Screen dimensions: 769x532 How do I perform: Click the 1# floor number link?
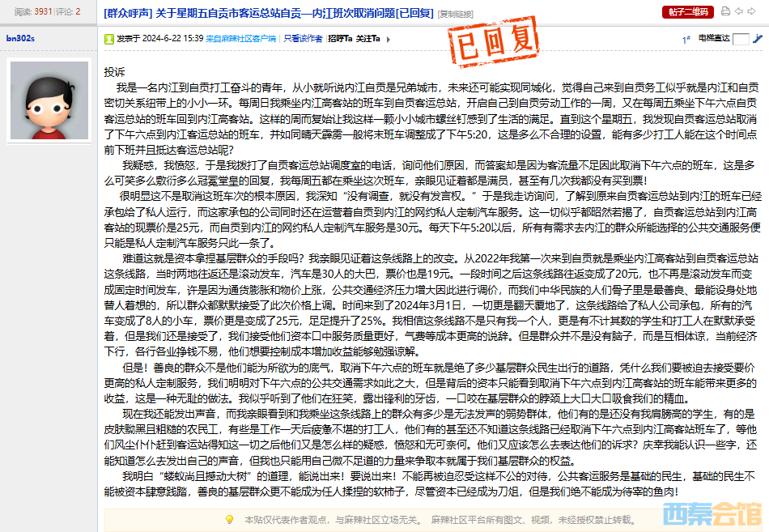(686, 38)
